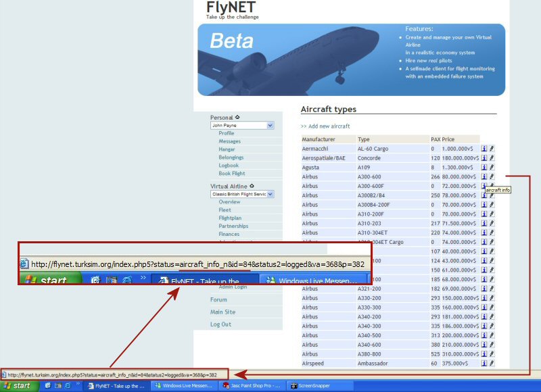The height and width of the screenshot is (392, 541).
Task: Click Log Out
Action: [221, 324]
